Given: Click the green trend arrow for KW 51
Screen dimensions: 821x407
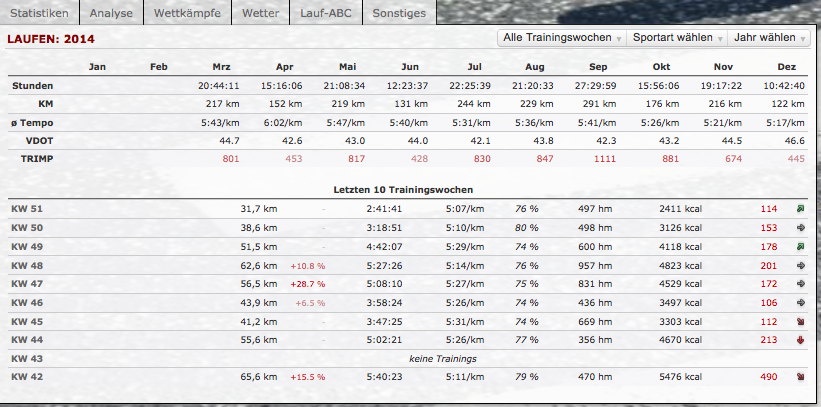Looking at the screenshot, I should pyautogui.click(x=801, y=209).
